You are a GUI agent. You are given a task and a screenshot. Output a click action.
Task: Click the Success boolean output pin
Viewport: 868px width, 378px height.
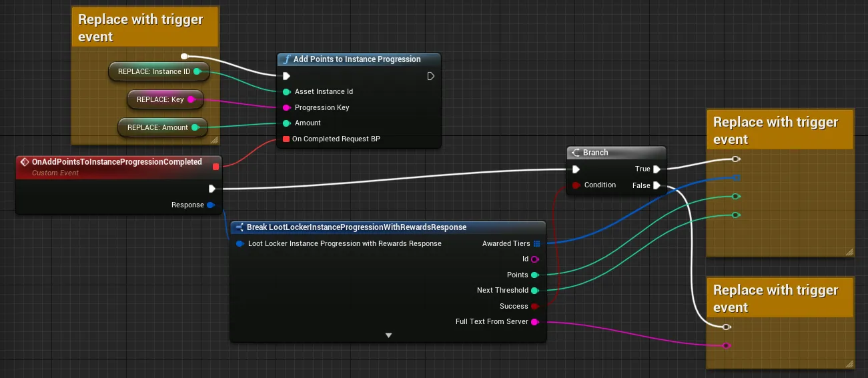tap(535, 306)
